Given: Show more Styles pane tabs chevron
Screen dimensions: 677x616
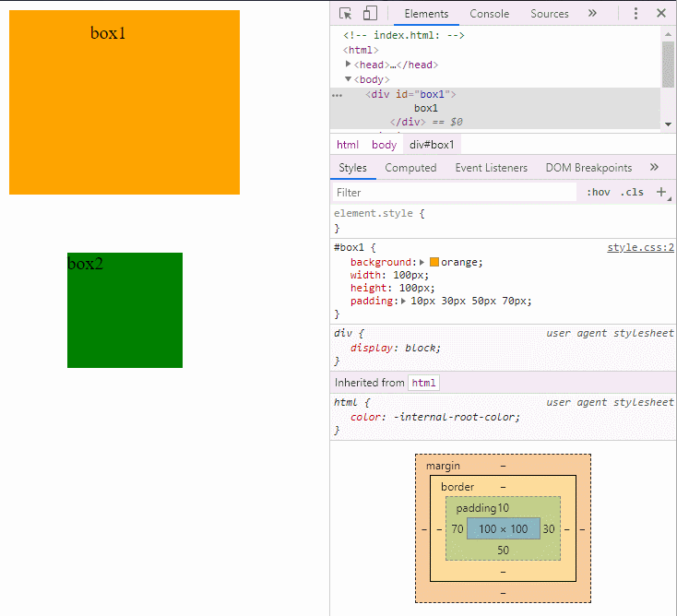Looking at the screenshot, I should pos(654,167).
